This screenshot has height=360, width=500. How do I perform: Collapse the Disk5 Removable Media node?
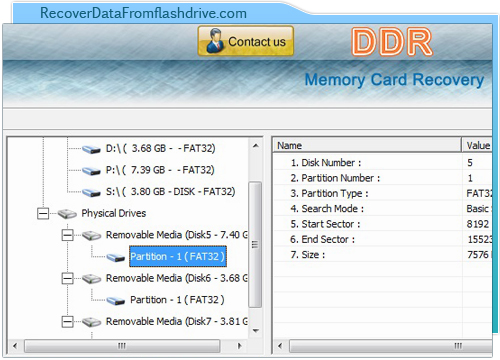67,235
